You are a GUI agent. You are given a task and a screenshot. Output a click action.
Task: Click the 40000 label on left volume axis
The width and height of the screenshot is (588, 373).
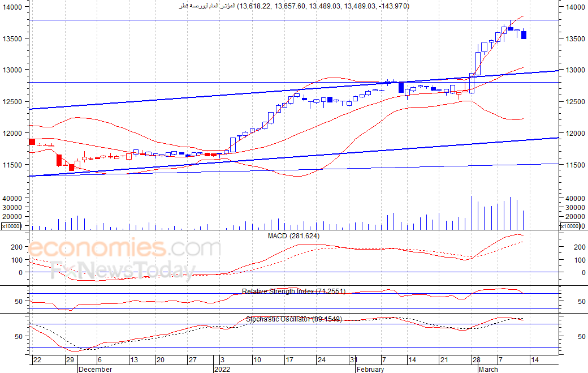coord(11,199)
